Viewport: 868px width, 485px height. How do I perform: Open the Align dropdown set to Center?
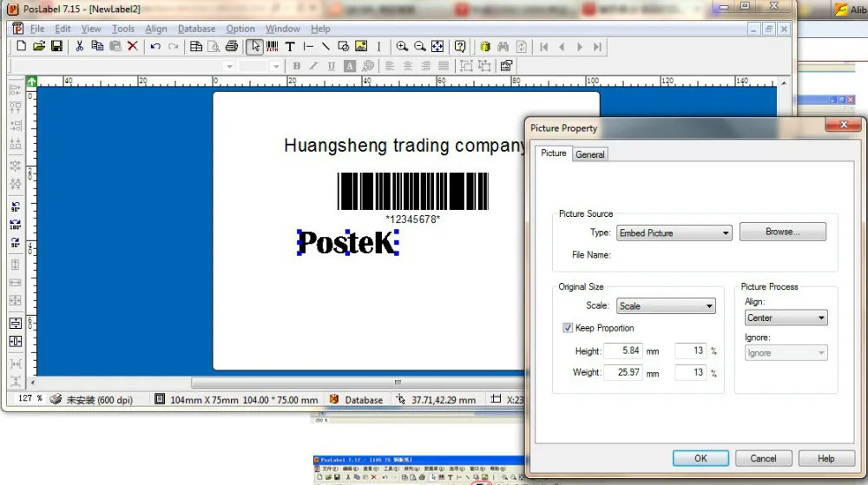pyautogui.click(x=786, y=318)
